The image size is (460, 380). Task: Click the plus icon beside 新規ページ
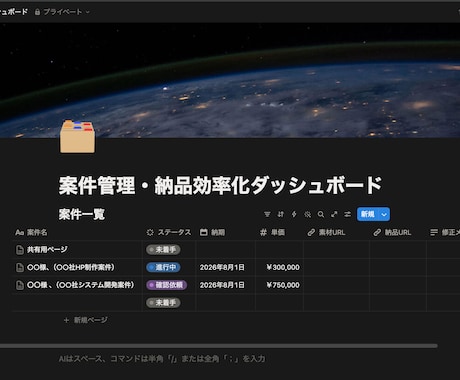click(66, 320)
